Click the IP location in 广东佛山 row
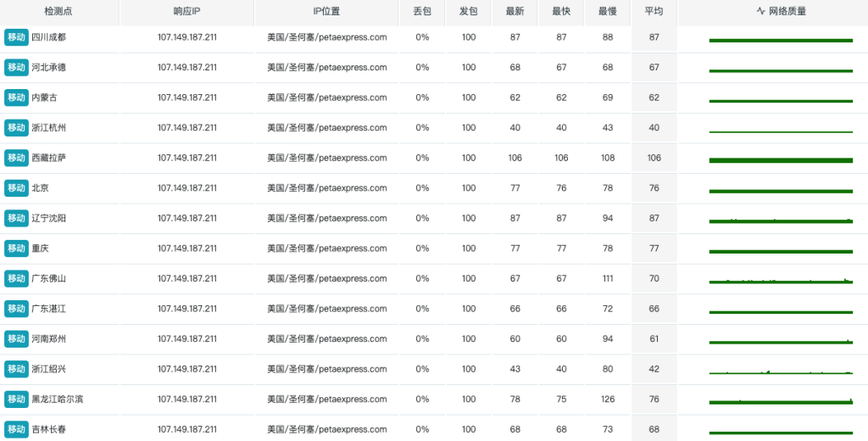 pos(326,278)
